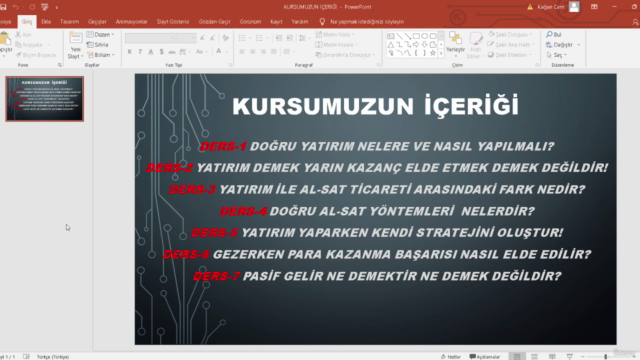Image resolution: width=640 pixels, height=360 pixels.
Task: Switch to the Ekle tab
Action: point(46,22)
